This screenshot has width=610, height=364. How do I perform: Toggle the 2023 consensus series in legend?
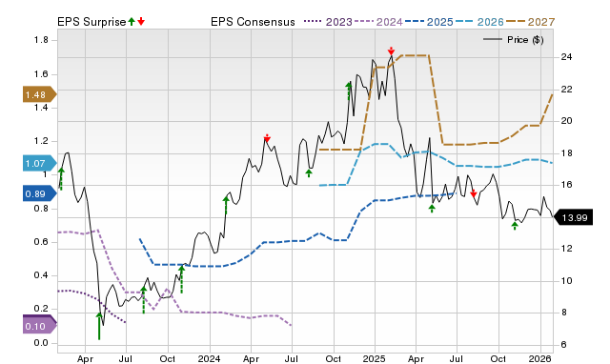[x=328, y=22]
